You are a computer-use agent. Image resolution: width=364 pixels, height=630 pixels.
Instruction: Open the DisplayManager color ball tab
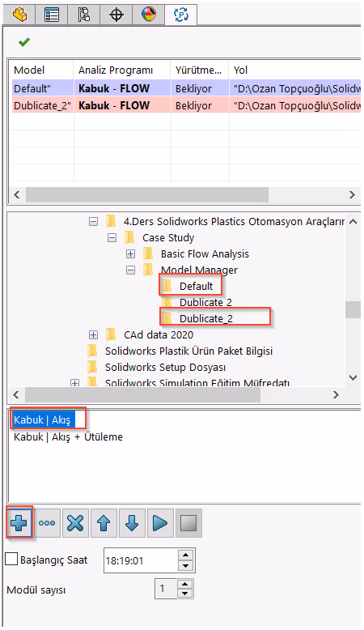[149, 15]
